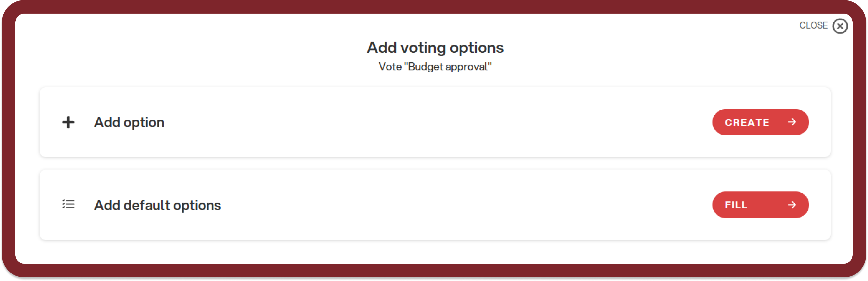Click the "Add voting options" heading
868x281 pixels.
coord(435,48)
